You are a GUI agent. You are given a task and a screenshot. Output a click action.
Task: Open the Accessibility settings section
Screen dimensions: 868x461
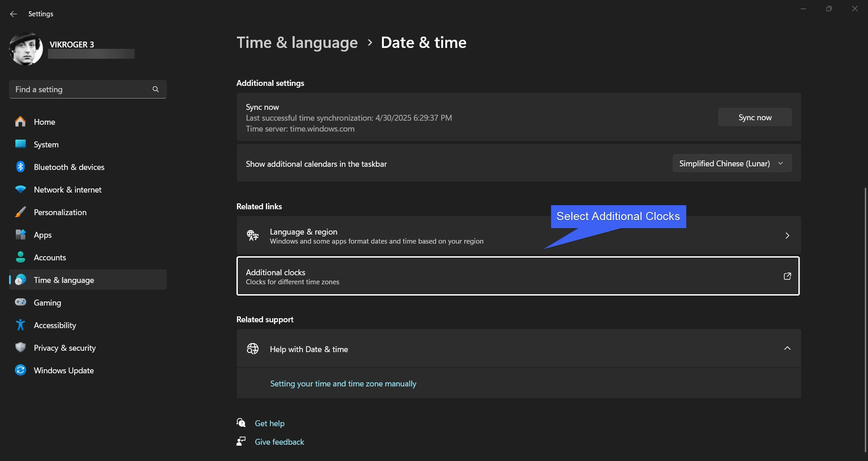55,325
